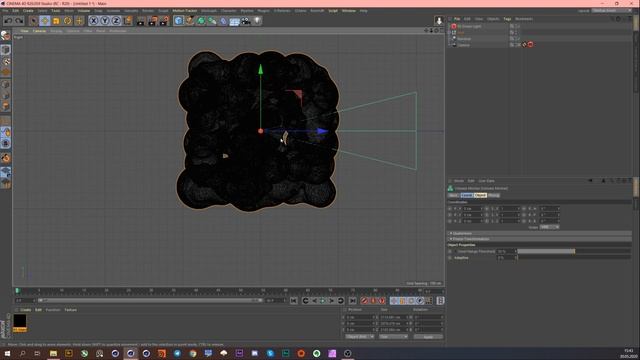Click the Spline Pen icon

tap(190, 20)
